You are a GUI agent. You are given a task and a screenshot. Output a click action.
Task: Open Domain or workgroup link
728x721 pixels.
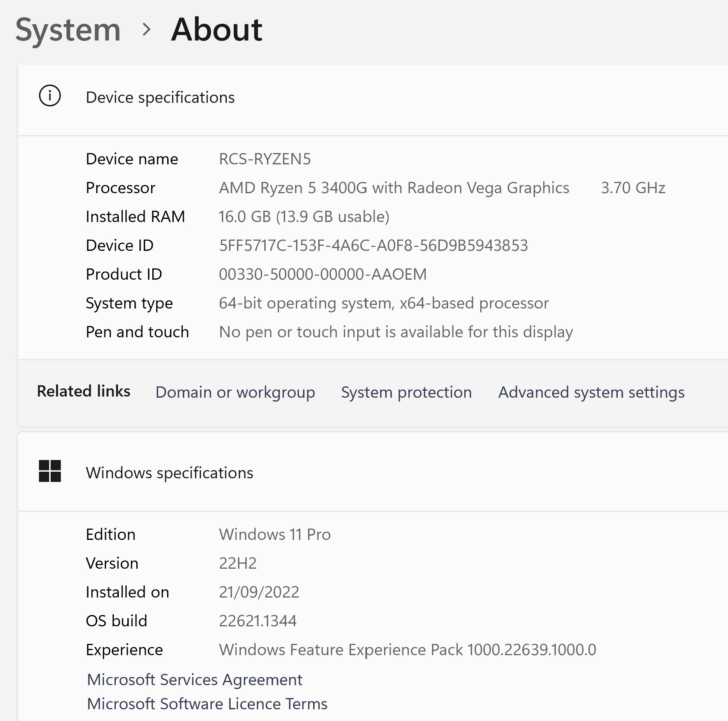point(235,392)
